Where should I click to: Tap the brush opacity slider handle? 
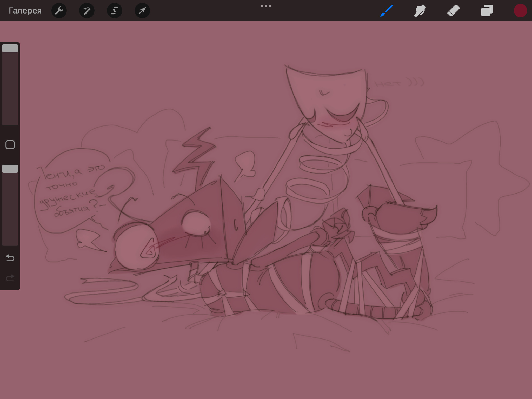(x=10, y=169)
